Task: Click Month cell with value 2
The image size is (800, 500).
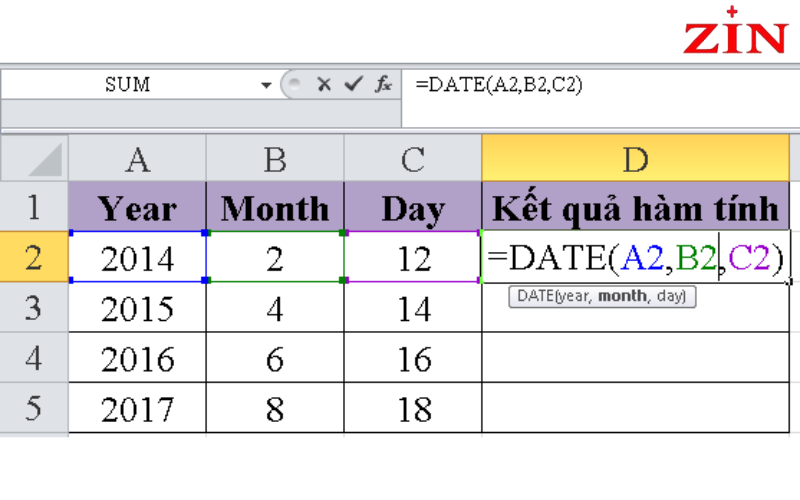Action: pos(275,257)
